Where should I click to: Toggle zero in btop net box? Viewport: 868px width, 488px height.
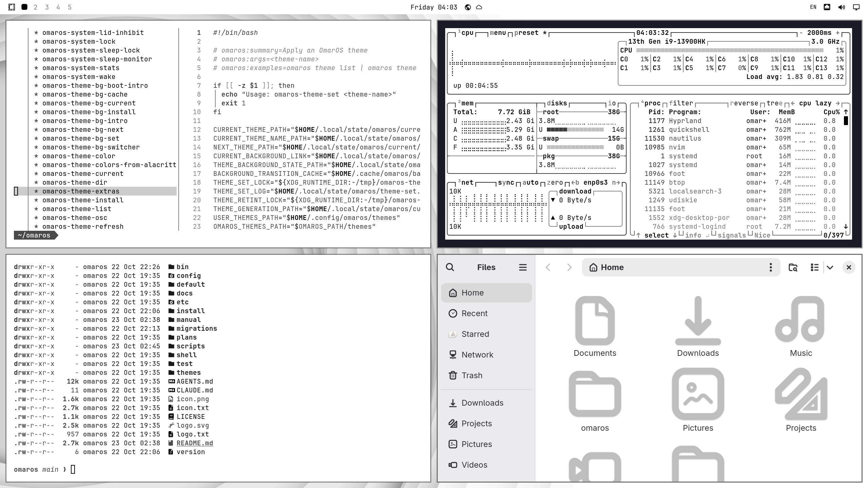coord(555,182)
